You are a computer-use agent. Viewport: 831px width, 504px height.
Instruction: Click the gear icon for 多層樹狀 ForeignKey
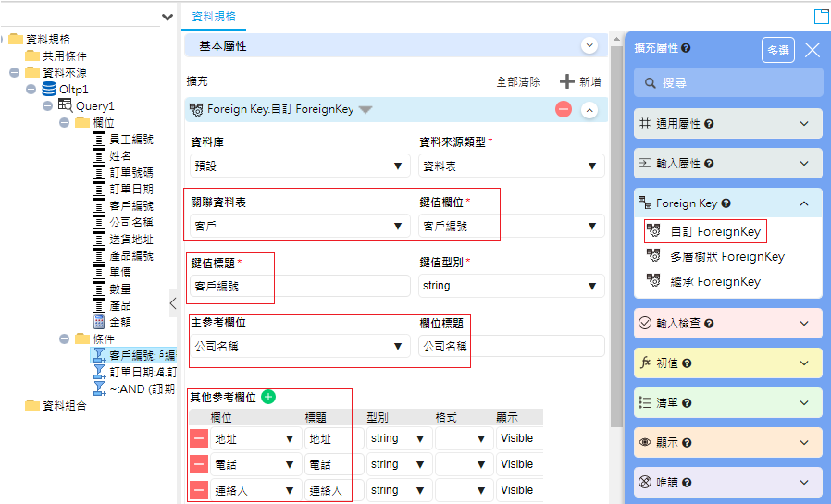(x=654, y=256)
